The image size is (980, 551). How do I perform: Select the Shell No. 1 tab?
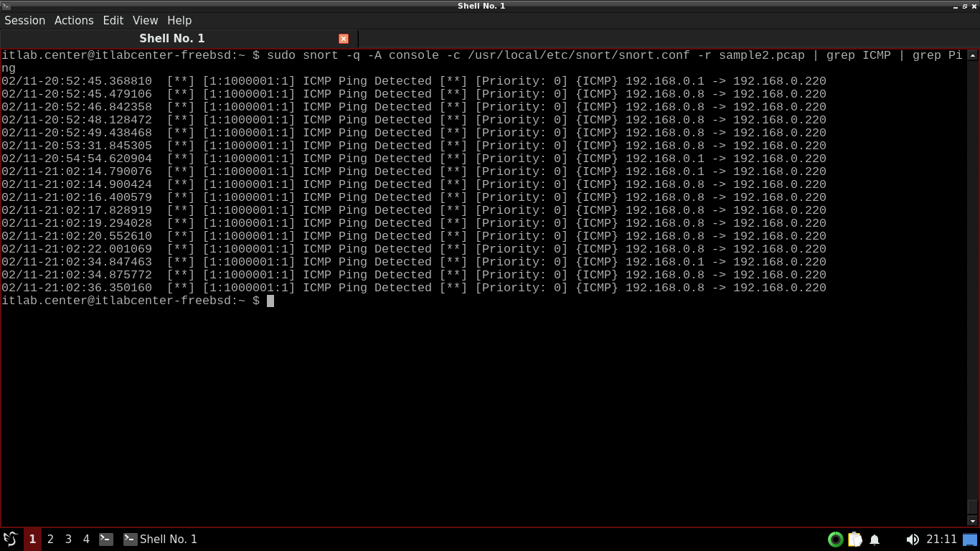pyautogui.click(x=172, y=39)
